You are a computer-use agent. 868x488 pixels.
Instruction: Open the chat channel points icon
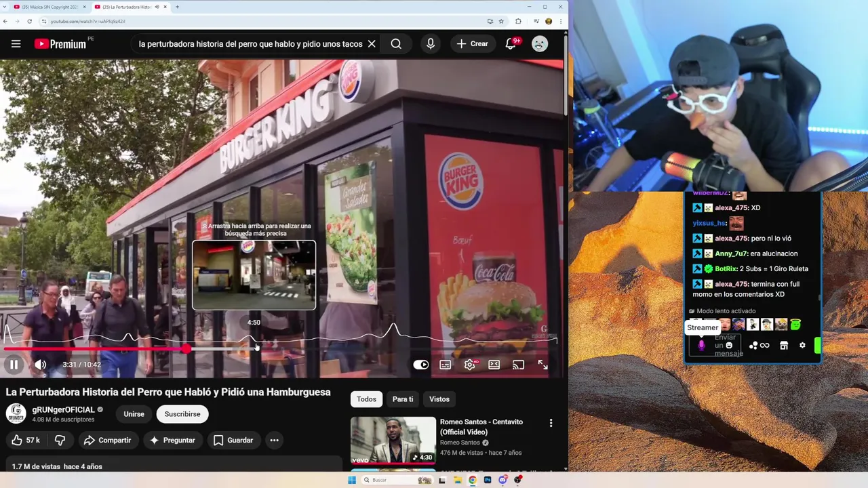(753, 346)
